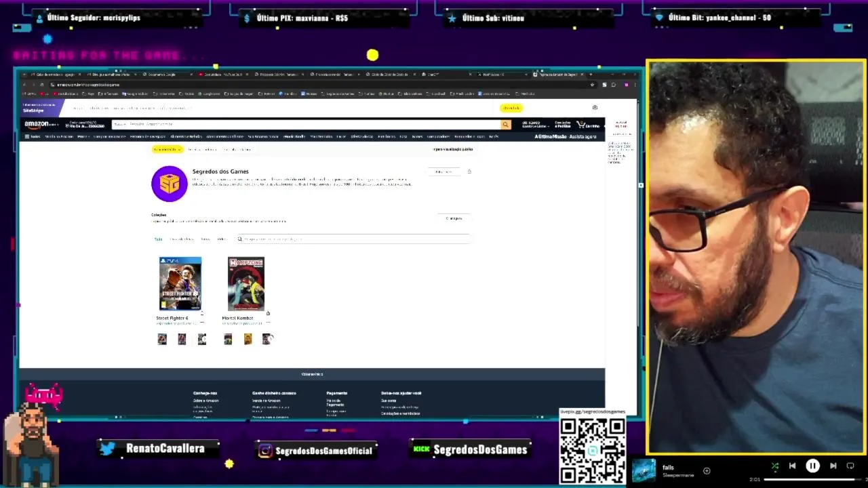The image size is (868, 488).
Task: Go back in the browser
Action: point(24,85)
